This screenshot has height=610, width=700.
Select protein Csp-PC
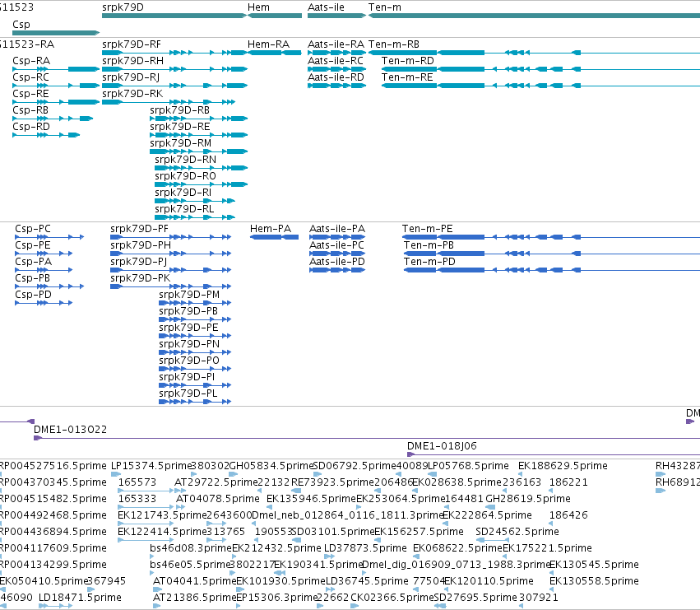coord(49,237)
